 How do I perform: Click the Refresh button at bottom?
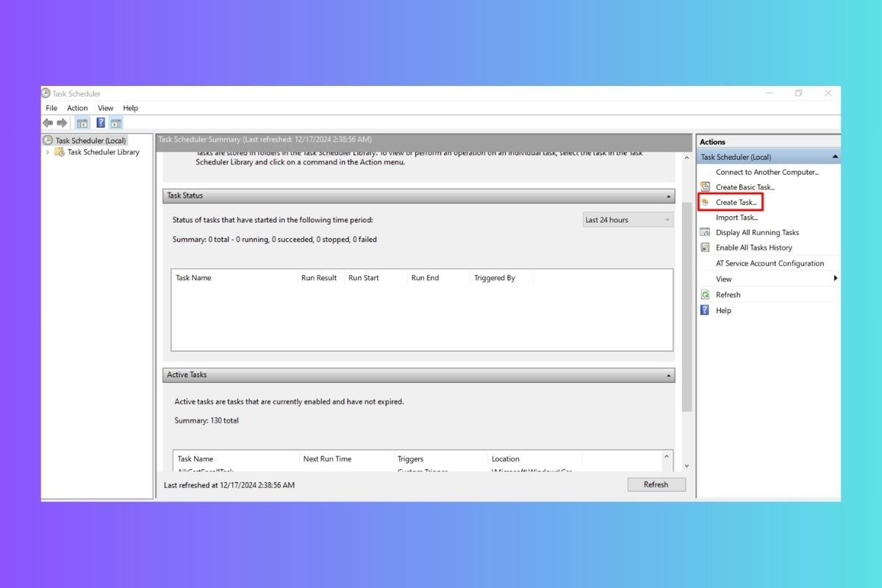coord(656,484)
